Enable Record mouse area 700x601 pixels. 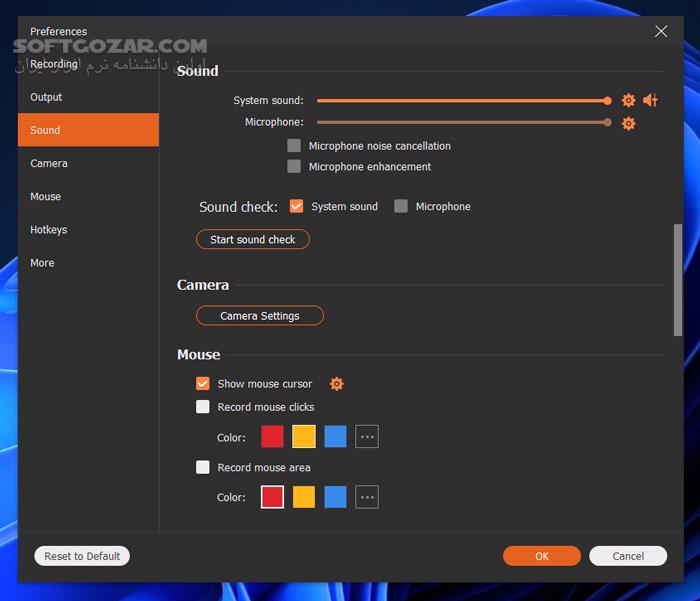tap(203, 467)
